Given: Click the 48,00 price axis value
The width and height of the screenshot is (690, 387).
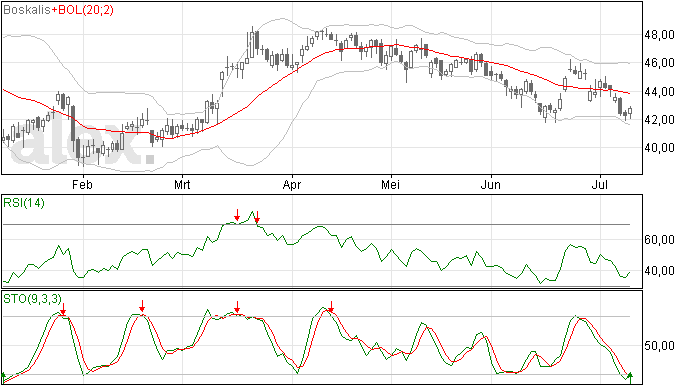Looking at the screenshot, I should coord(659,35).
